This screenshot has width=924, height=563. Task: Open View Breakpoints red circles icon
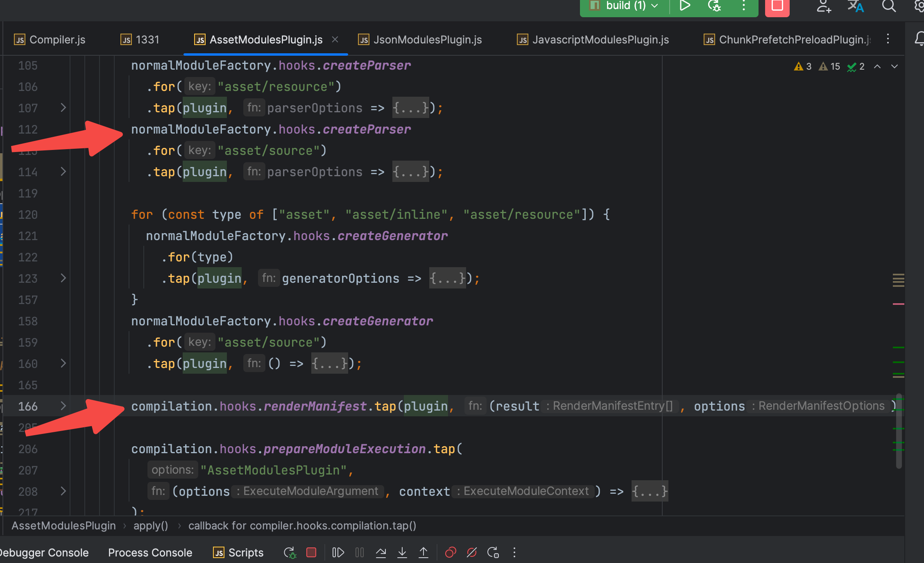pyautogui.click(x=451, y=553)
